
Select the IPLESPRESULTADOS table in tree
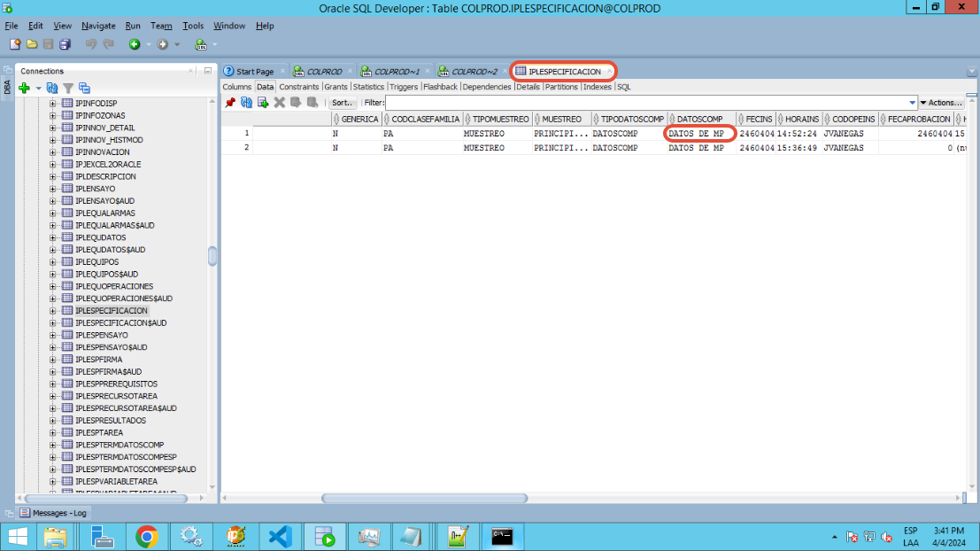click(x=111, y=420)
